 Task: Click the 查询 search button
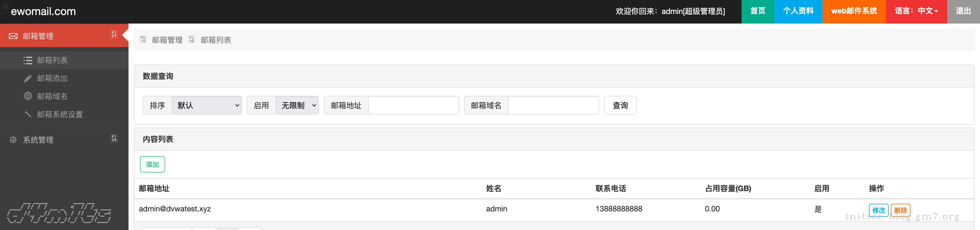pos(620,105)
